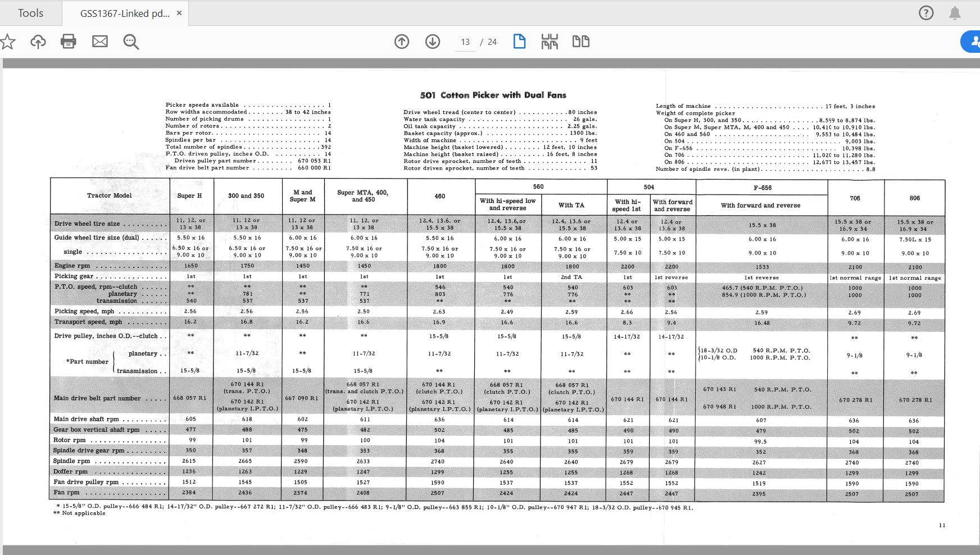Switch to the Tools tab
This screenshot has height=555, width=980.
30,13
